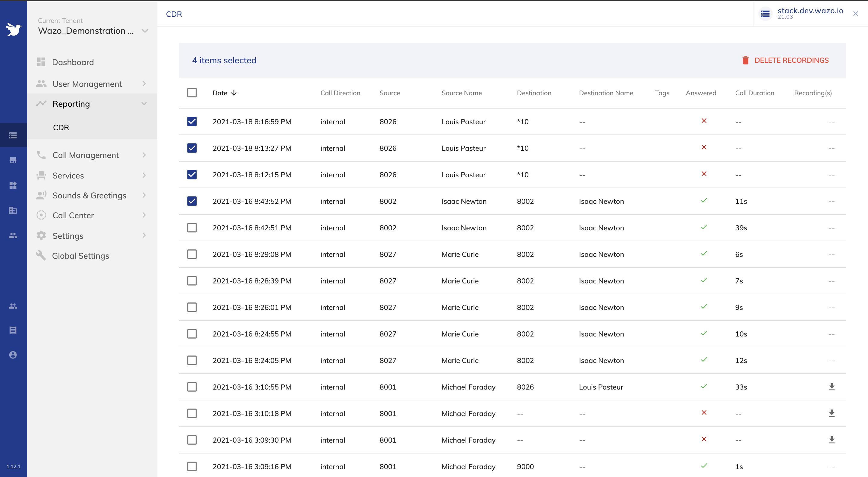Click the Date sort arrow
The image size is (868, 477).
[x=234, y=93]
